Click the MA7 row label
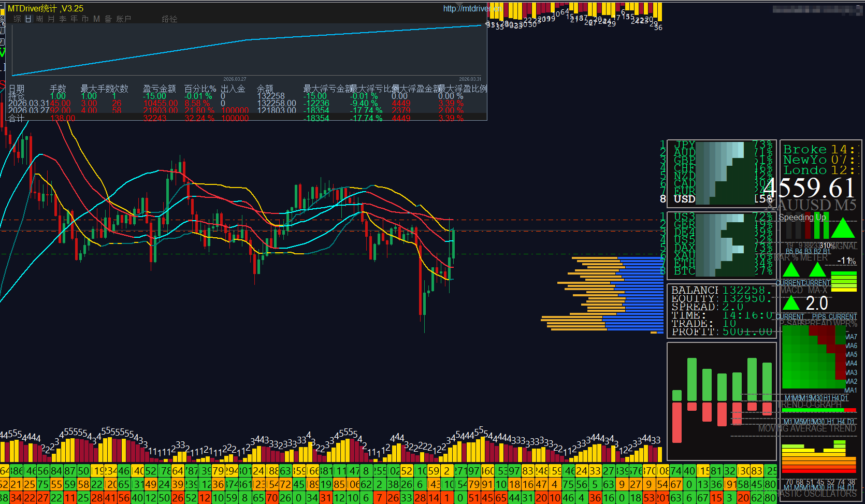Screen dimensions: 865x504 (x=851, y=337)
